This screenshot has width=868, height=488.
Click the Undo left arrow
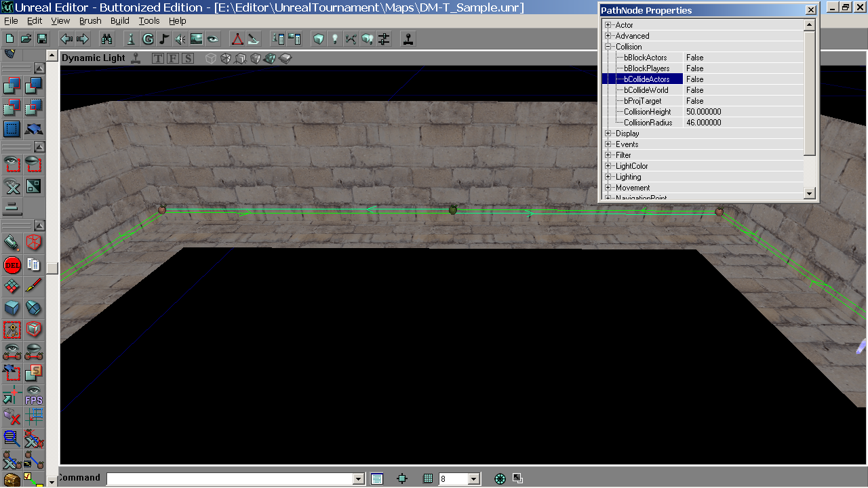click(66, 39)
